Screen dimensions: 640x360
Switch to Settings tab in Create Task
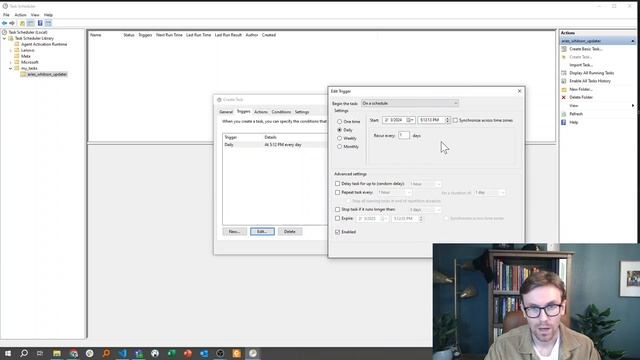pos(302,112)
